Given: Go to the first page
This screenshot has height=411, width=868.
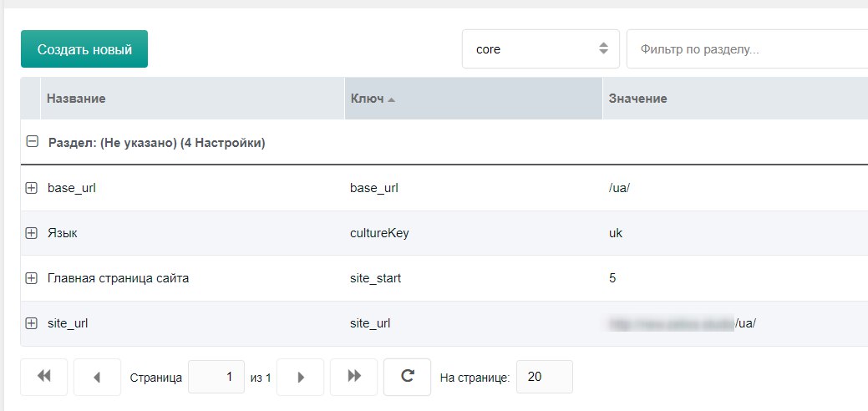Looking at the screenshot, I should click(43, 377).
